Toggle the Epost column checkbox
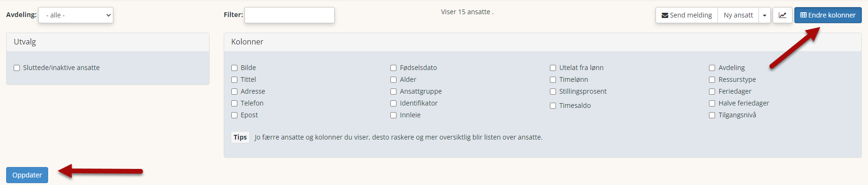The width and height of the screenshot is (868, 185). pos(234,115)
